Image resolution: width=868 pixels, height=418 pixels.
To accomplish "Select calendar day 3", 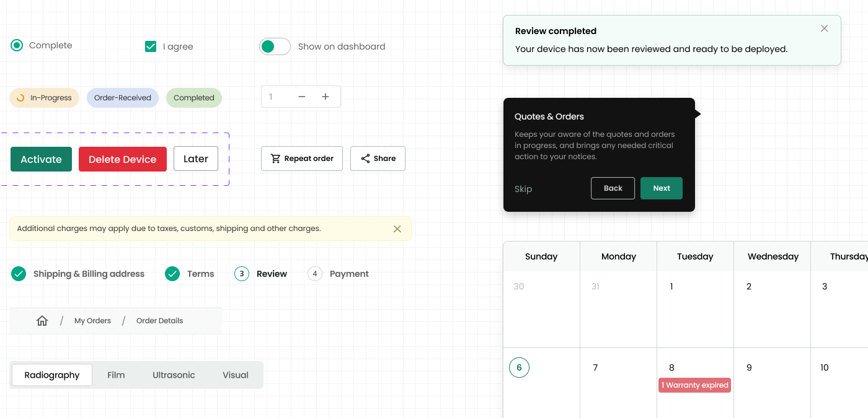I will pos(825,287).
